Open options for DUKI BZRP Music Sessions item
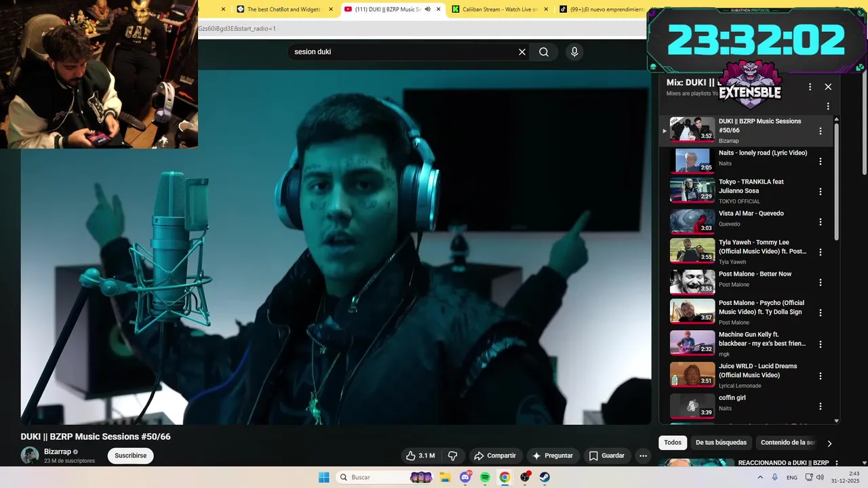The image size is (868, 488). click(x=821, y=131)
